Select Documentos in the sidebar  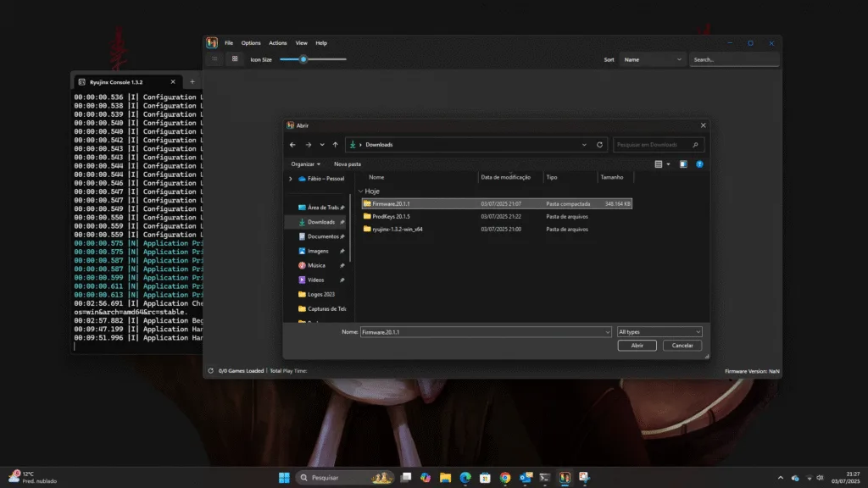coord(320,236)
